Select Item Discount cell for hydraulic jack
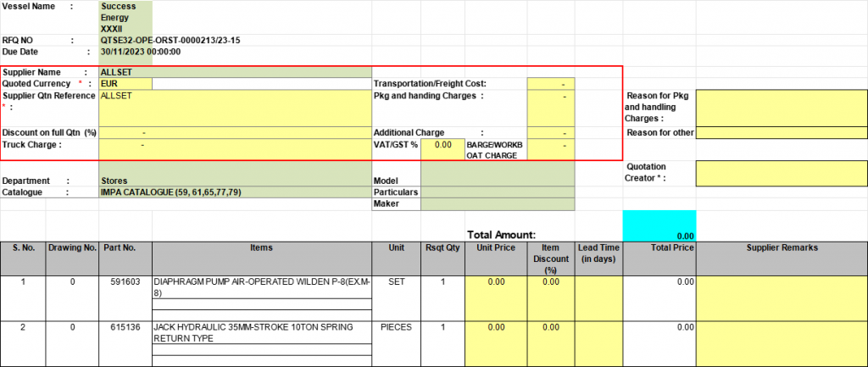 [x=550, y=342]
